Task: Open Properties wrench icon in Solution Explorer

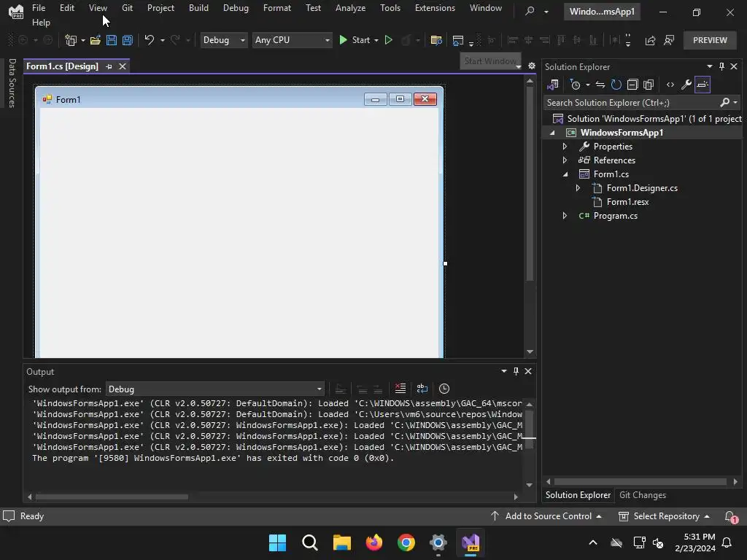Action: pyautogui.click(x=686, y=85)
